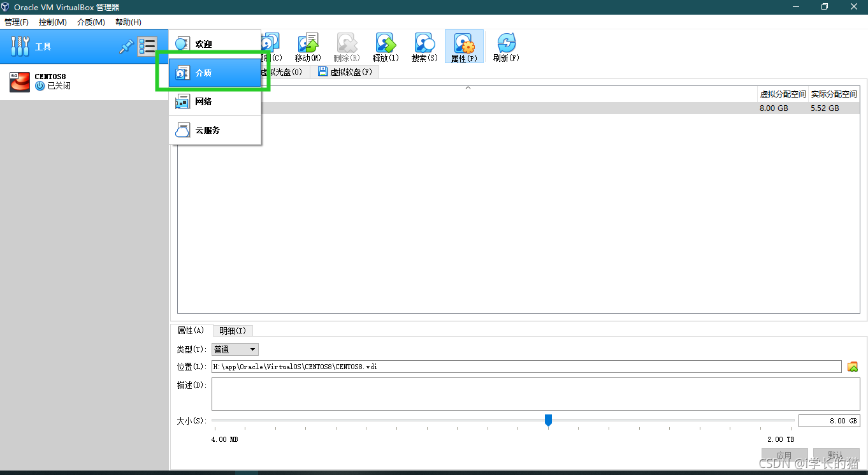
Task: Click the 8.00 GB size input field
Action: 828,421
